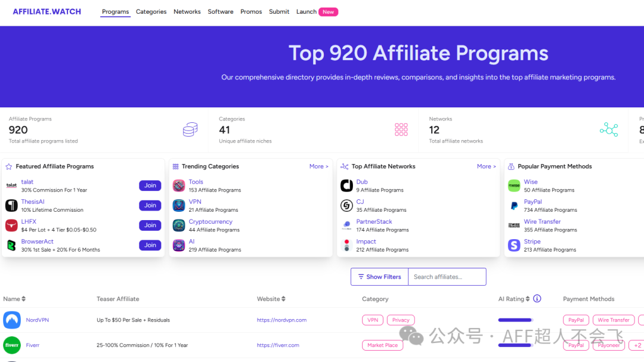Open the Launch nav item
This screenshot has height=362, width=644.
click(x=306, y=12)
